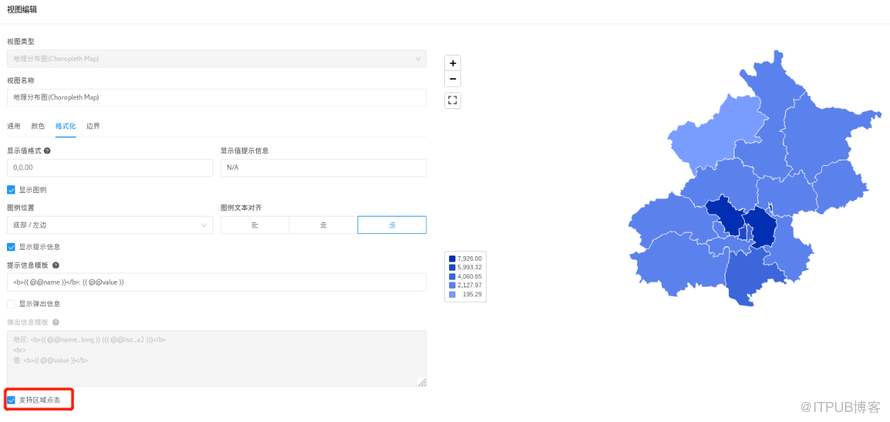Open help icon beside 显示值格式 label

click(47, 151)
